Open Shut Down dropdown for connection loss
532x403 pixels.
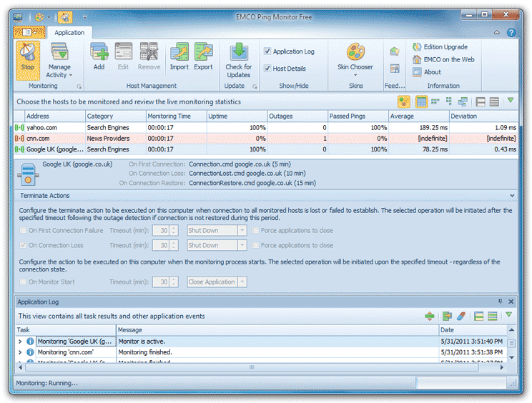click(242, 245)
